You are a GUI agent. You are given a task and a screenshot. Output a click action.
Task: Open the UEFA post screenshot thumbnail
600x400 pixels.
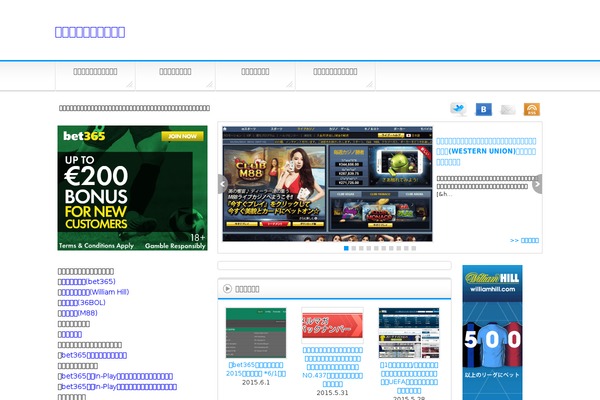(x=409, y=333)
